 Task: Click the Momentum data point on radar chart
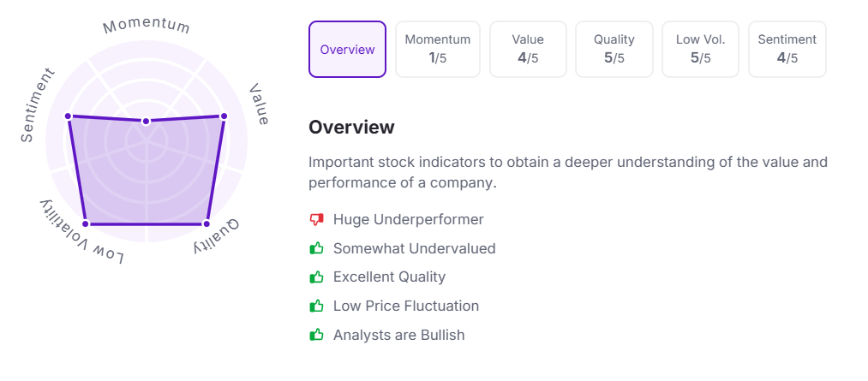click(146, 122)
